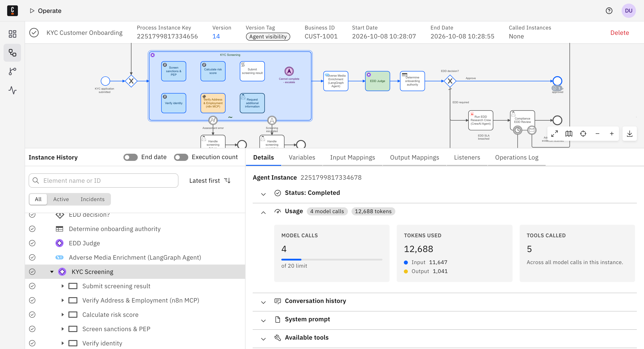The height and width of the screenshot is (349, 644).
Task: Click the 12,688 tokens badge
Action: tap(373, 211)
